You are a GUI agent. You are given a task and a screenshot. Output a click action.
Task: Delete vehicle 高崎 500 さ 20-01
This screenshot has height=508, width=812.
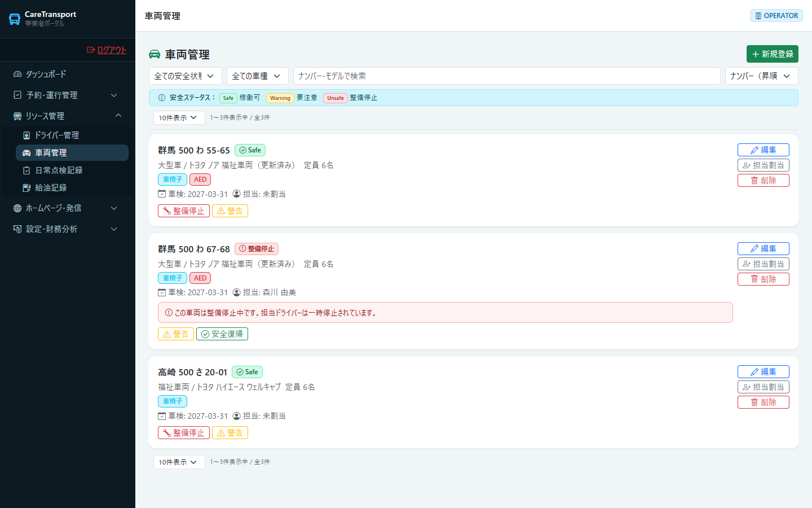pyautogui.click(x=764, y=402)
